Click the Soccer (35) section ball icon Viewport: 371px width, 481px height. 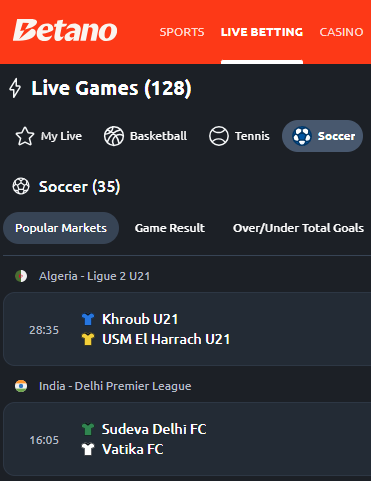(x=21, y=186)
